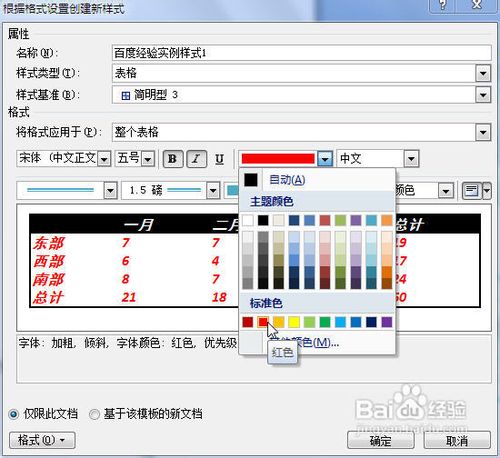Pick the yellow standard color swatch
500x458 pixels.
(x=294, y=322)
